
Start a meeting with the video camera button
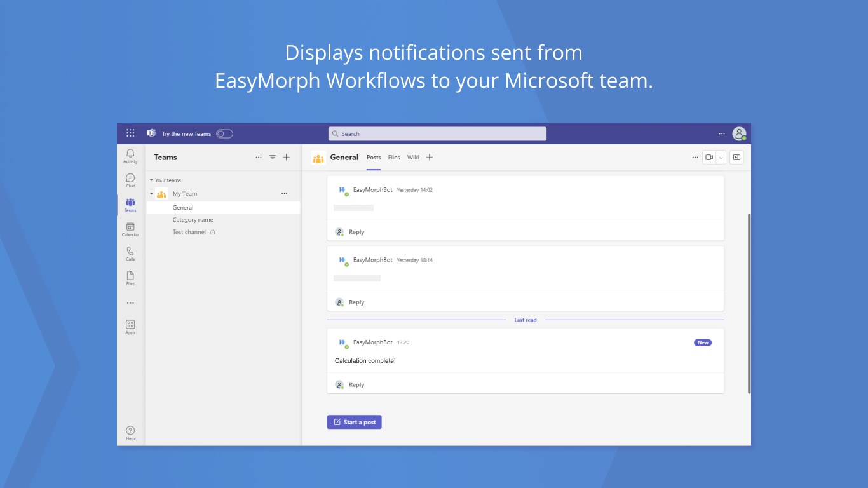[x=709, y=158]
